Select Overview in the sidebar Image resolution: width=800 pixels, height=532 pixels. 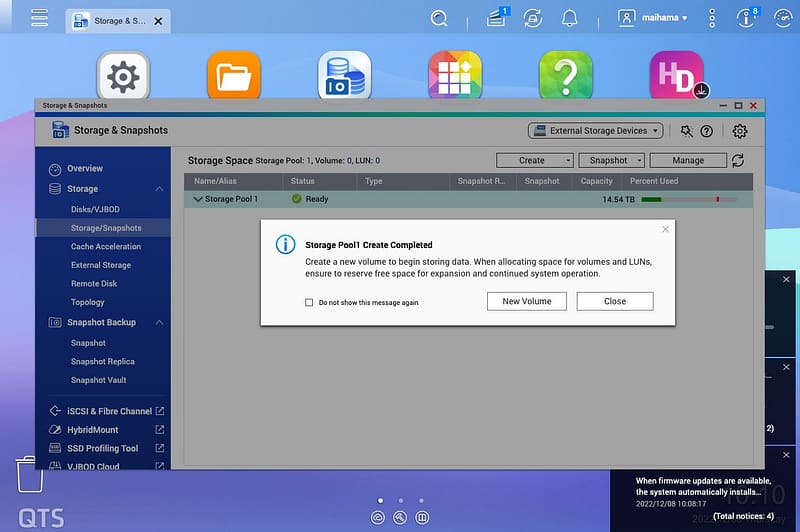point(85,168)
